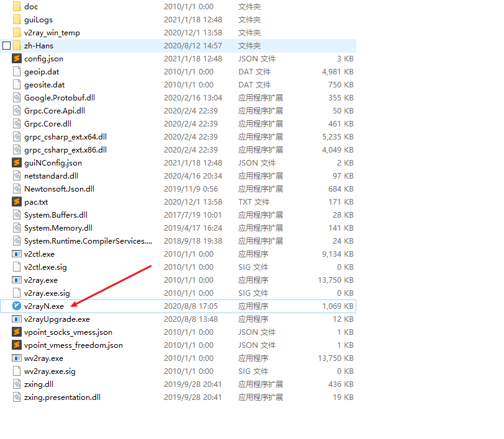Viewport: 504px width, 439px height.
Task: Tick the checkbox beside zh-Hans folder
Action: coord(7,46)
